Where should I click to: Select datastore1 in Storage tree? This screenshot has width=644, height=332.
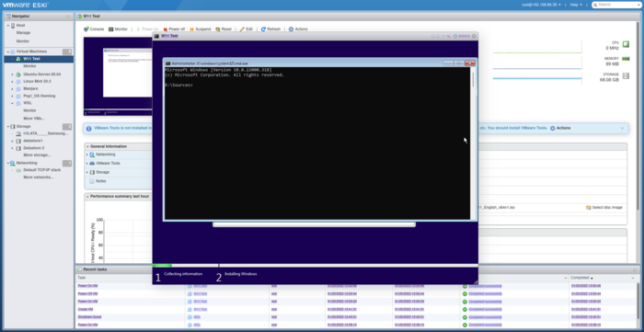tap(33, 141)
